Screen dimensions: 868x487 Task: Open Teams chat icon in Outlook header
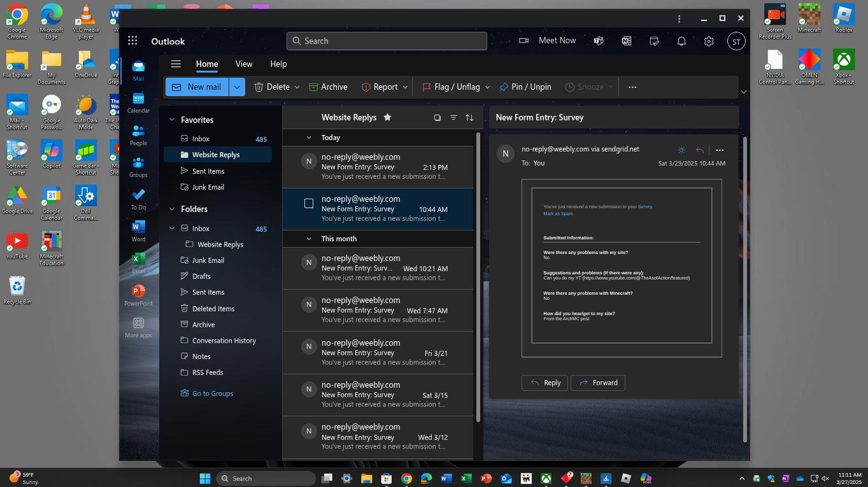(599, 41)
